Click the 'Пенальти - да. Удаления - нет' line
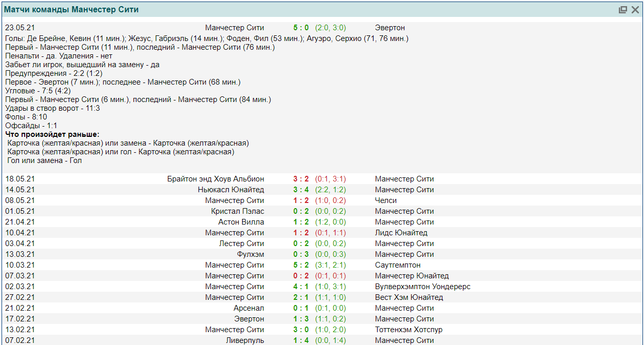This screenshot has height=345, width=644. tap(58, 56)
